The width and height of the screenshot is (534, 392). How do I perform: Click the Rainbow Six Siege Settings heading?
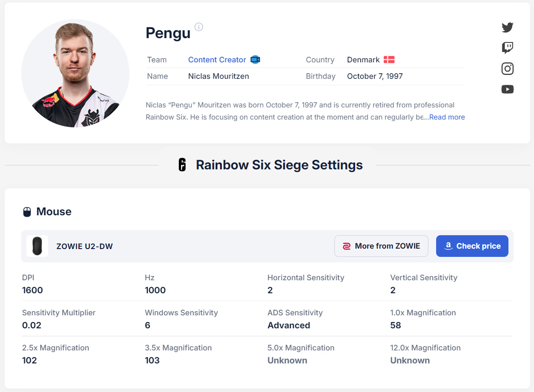[279, 165]
